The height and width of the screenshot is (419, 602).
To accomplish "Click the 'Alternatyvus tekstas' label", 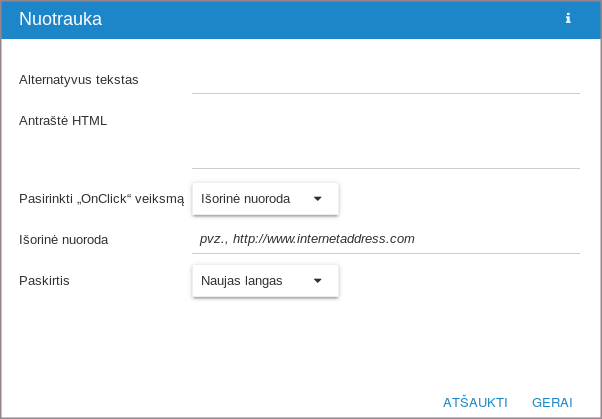I will point(78,80).
